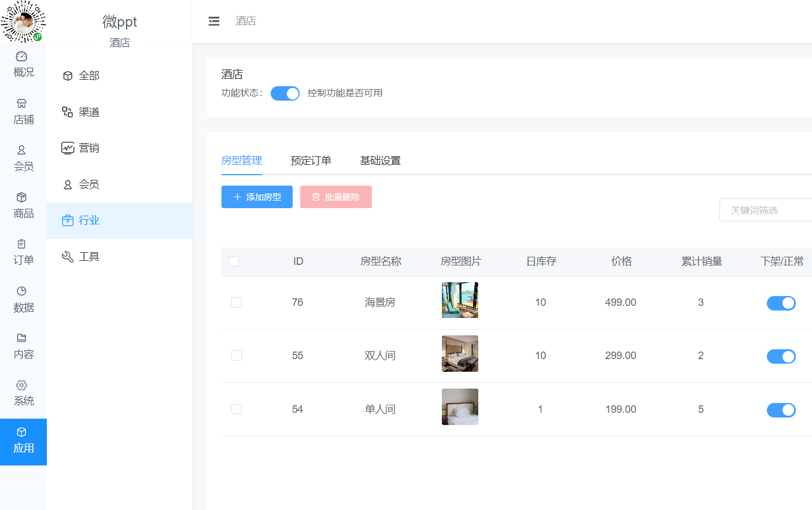Click the ID 54 cell
The height and width of the screenshot is (510, 812).
click(x=298, y=409)
